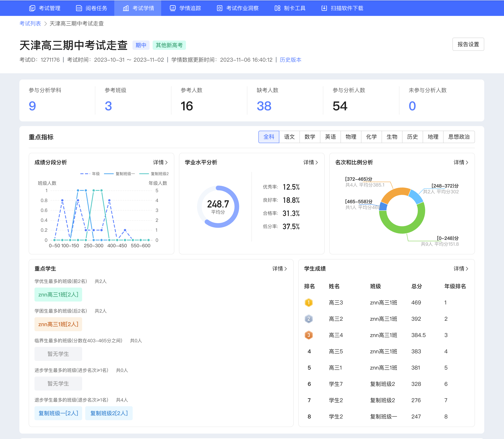Open the 阅卷任务 menu label
Viewport: 504px width, 439px height.
[x=96, y=8]
